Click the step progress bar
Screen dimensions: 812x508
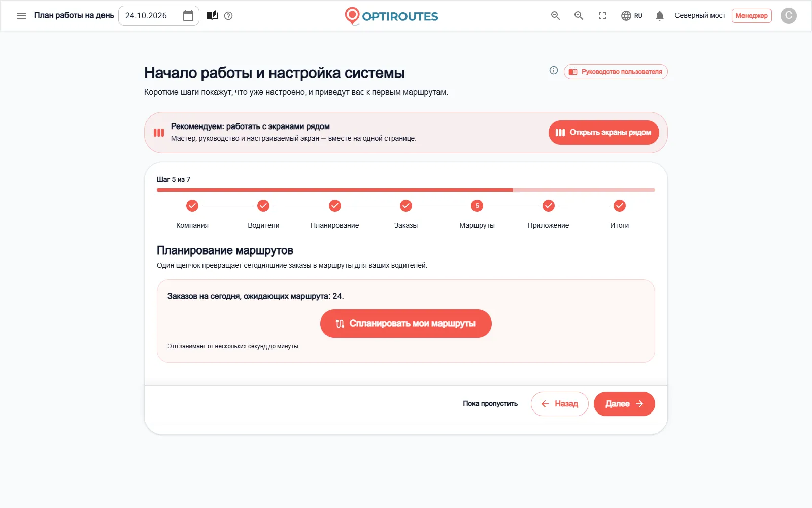click(406, 190)
